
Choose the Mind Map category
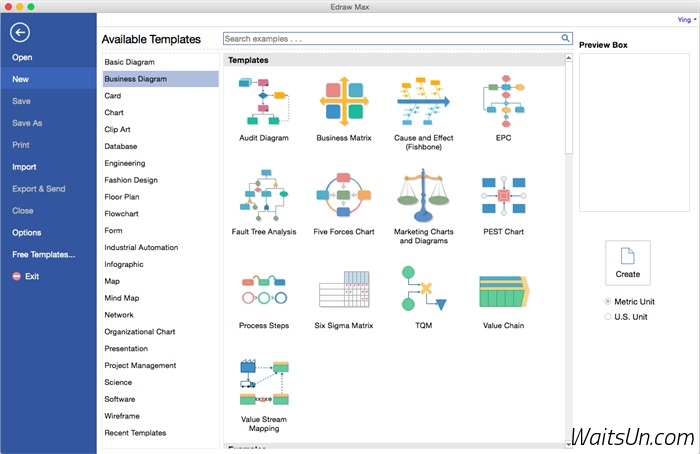(x=122, y=298)
